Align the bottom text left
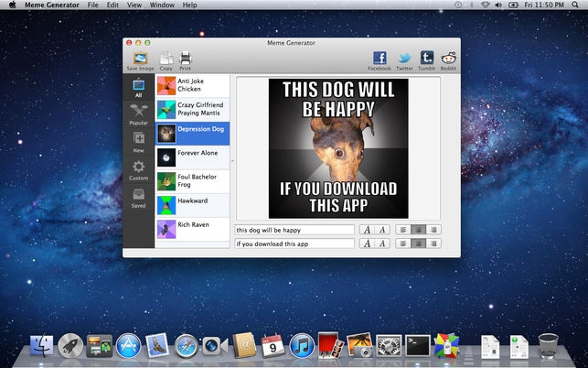This screenshot has height=368, width=588. click(403, 244)
